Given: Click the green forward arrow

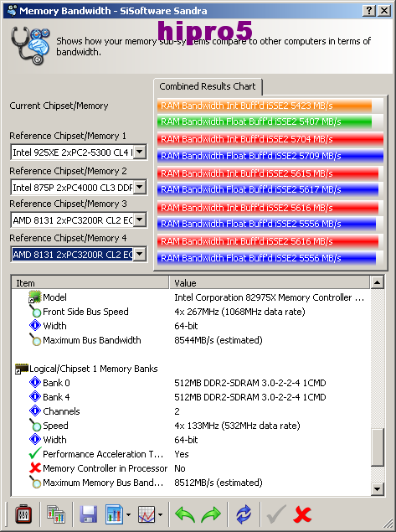Looking at the screenshot, I should tap(211, 514).
